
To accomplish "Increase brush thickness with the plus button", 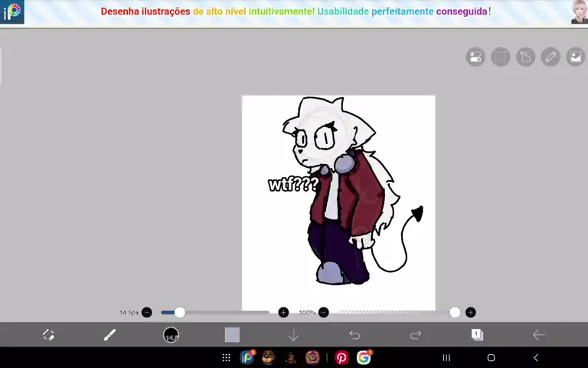I will 283,313.
